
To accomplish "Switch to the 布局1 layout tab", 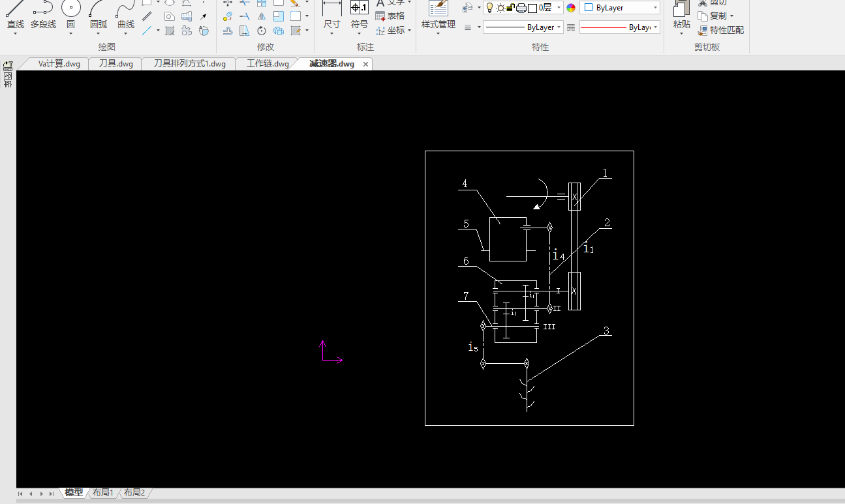I will coord(103,493).
